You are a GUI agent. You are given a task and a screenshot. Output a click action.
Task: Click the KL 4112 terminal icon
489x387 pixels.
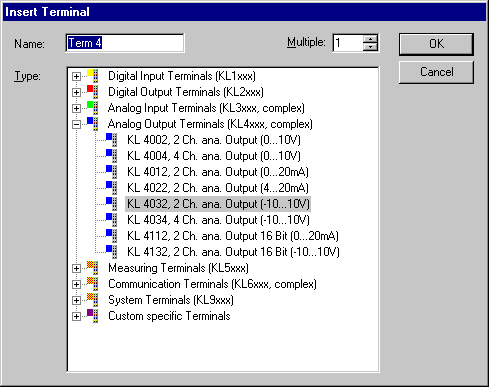(112, 236)
